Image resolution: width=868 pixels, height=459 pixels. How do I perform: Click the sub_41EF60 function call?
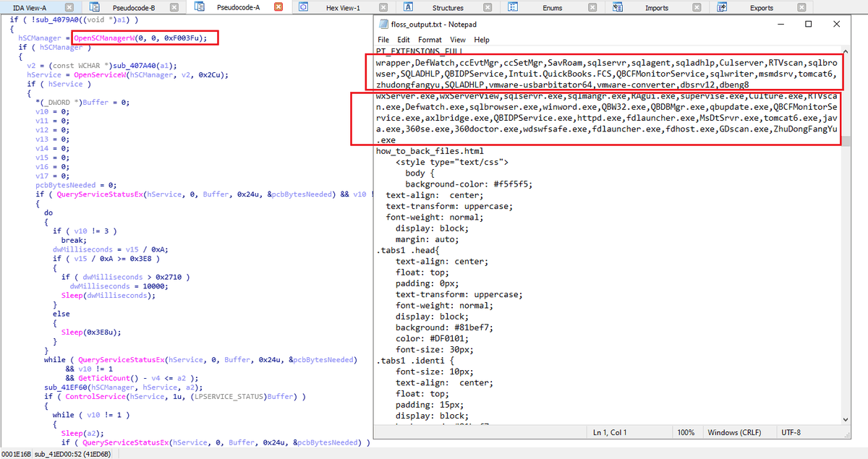click(64, 387)
